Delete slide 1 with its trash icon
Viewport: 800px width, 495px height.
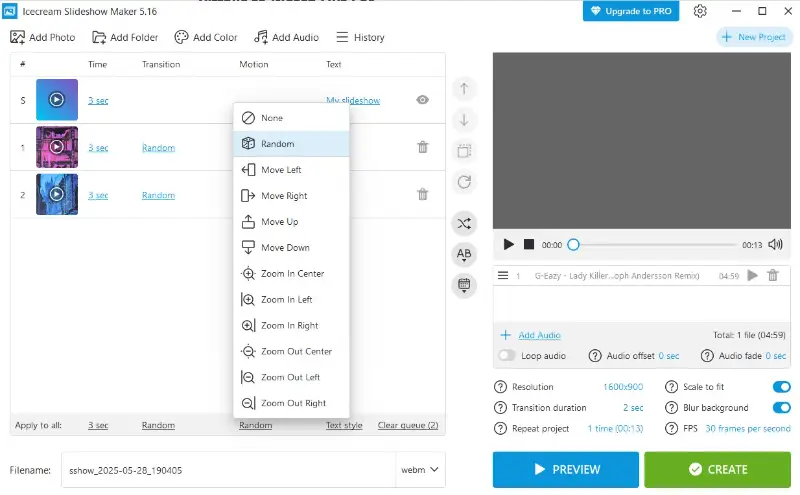pos(422,147)
